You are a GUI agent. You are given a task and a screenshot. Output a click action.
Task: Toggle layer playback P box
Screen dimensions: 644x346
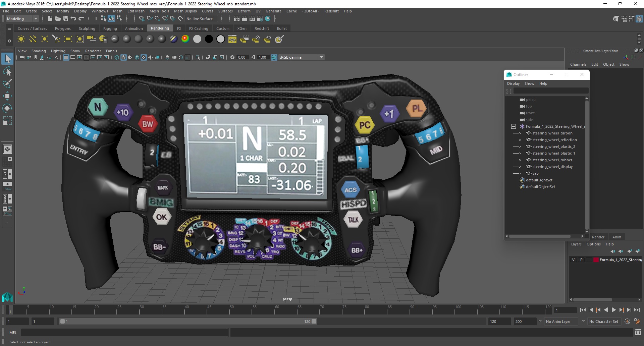pyautogui.click(x=581, y=260)
